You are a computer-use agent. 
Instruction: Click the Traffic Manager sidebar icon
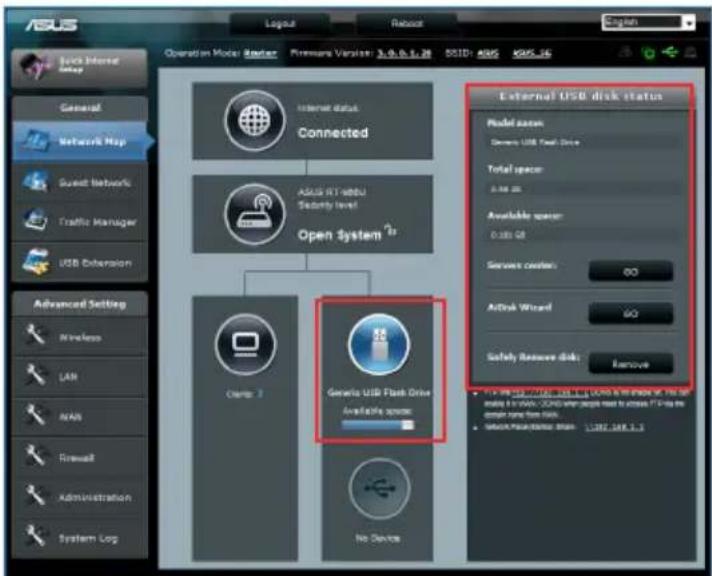[35, 221]
